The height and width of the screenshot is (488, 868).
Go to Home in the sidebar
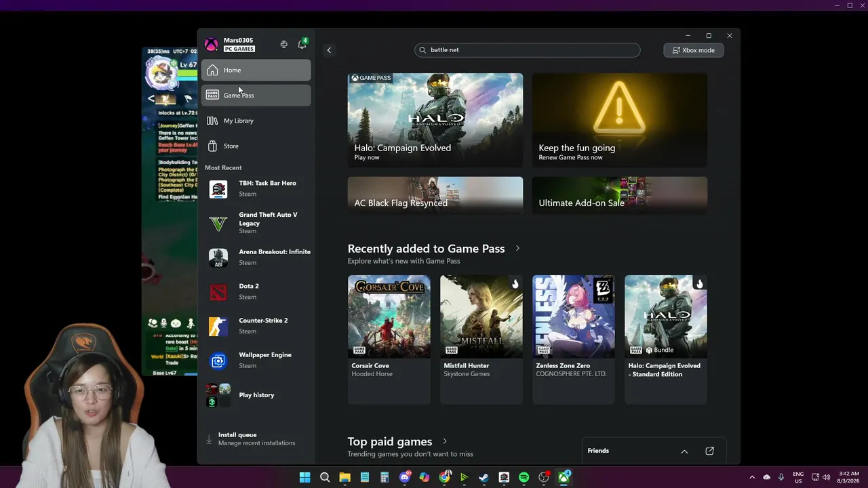(256, 70)
